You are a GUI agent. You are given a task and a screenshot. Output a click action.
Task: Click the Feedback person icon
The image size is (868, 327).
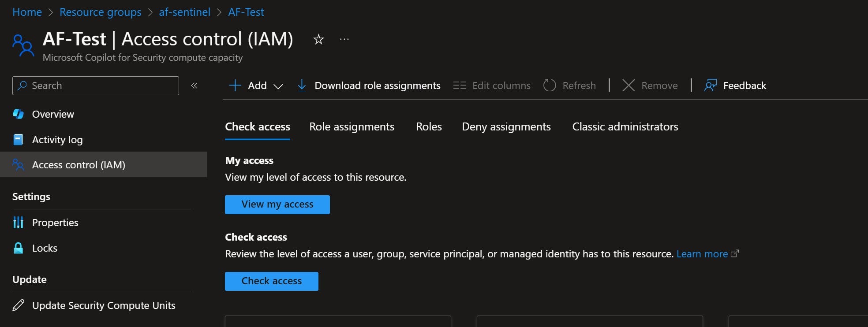711,85
